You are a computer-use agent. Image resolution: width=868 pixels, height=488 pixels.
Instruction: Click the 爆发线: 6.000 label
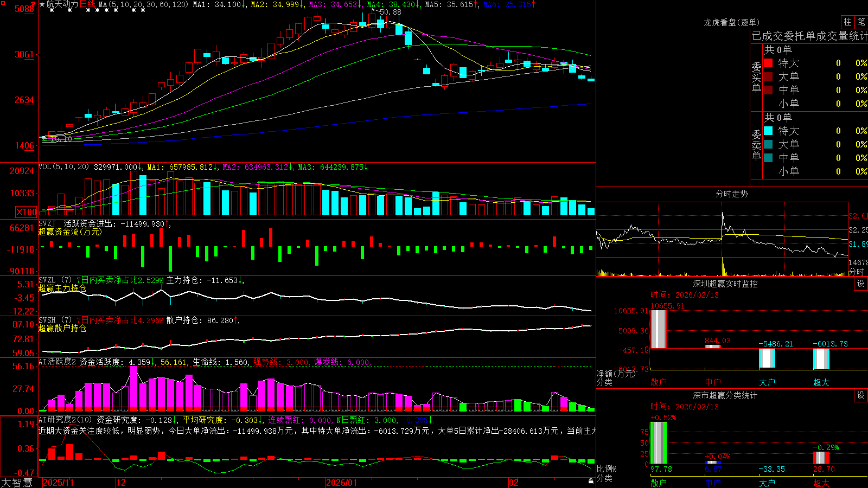tap(342, 362)
